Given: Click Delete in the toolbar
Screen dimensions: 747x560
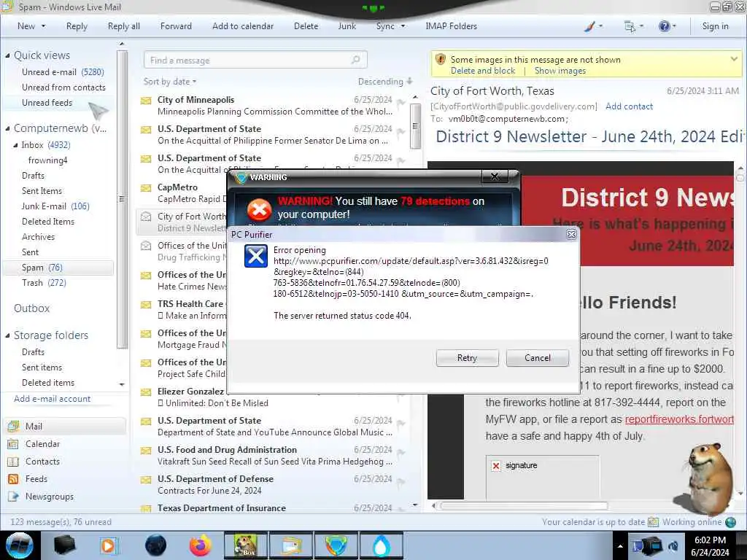Looking at the screenshot, I should click(306, 26).
